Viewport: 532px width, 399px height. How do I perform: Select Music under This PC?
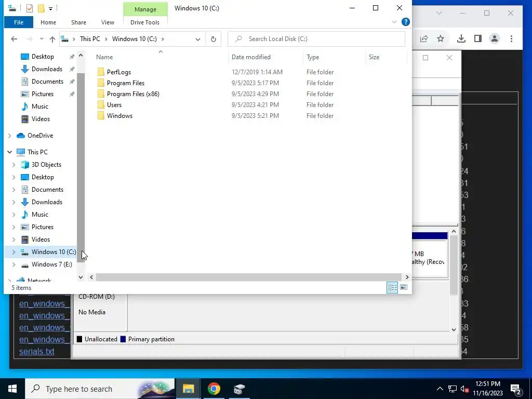point(39,215)
